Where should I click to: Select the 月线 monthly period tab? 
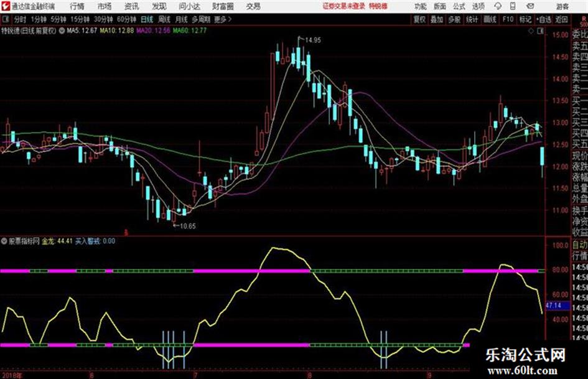coord(181,19)
